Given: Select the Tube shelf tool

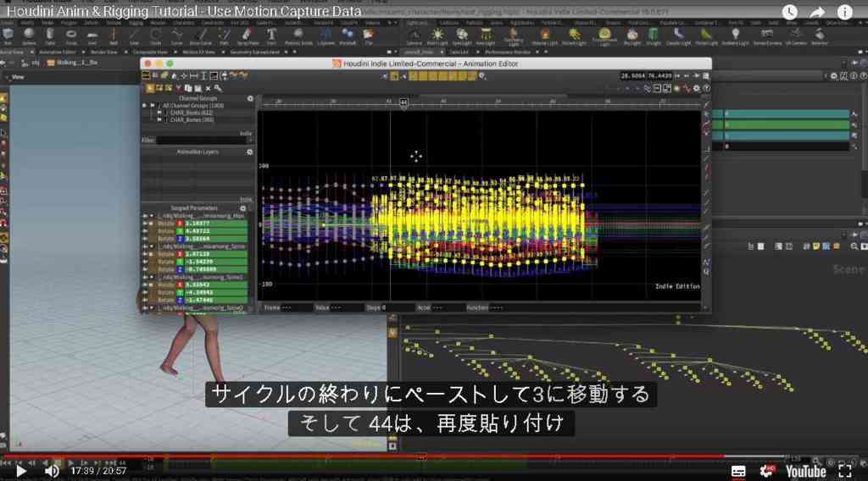Looking at the screenshot, I should tap(50, 36).
